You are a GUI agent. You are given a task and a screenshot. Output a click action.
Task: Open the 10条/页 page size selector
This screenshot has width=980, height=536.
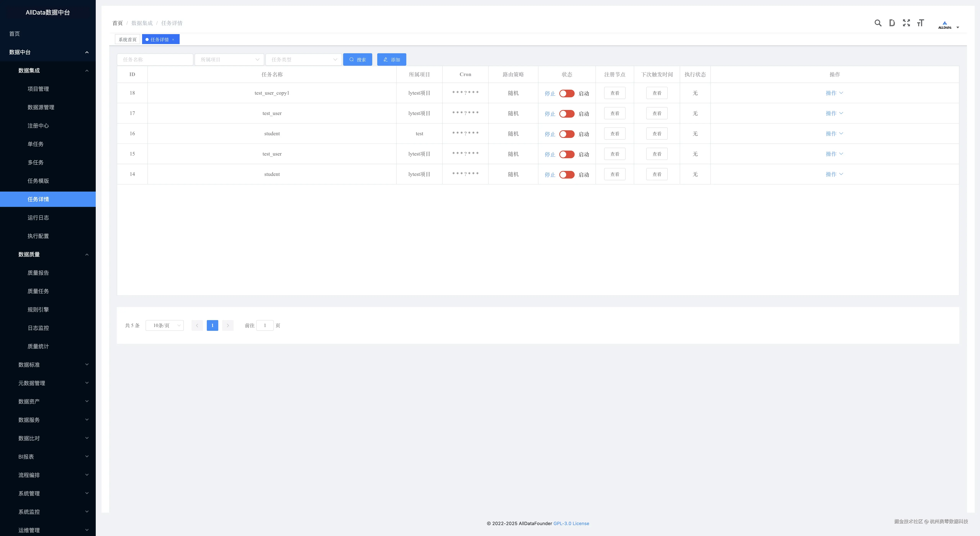coord(165,325)
